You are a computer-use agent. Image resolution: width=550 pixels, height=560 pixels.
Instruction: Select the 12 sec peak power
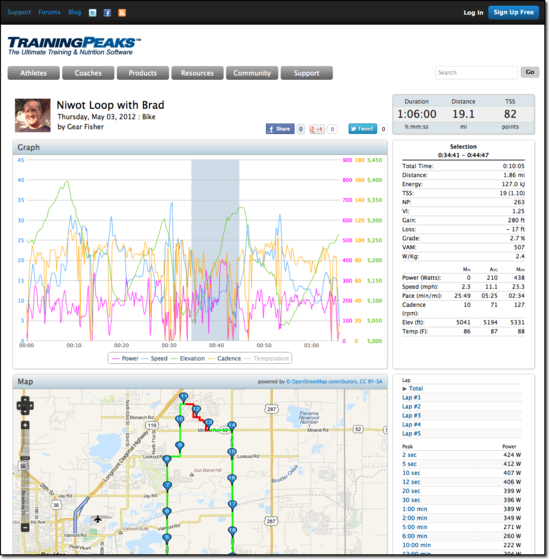click(x=411, y=482)
